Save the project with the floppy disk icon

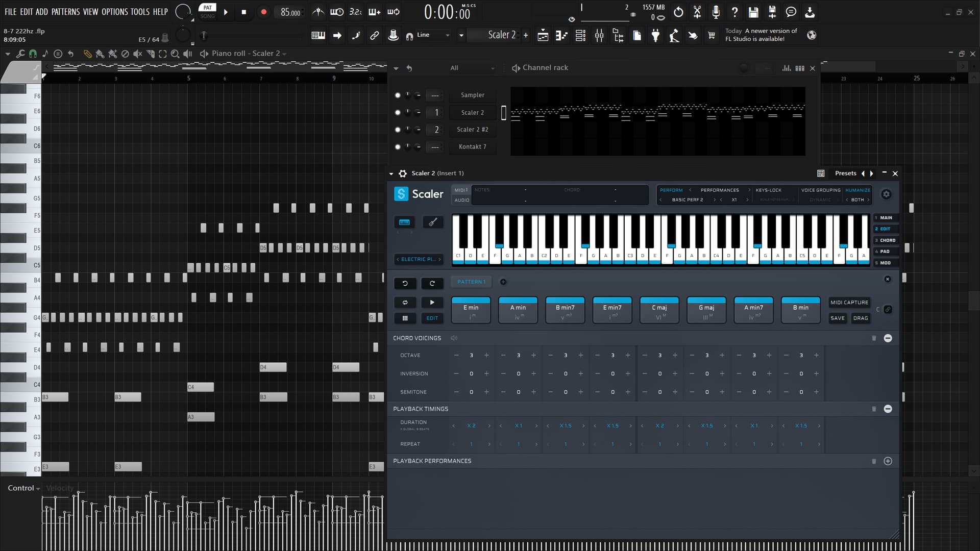point(753,12)
